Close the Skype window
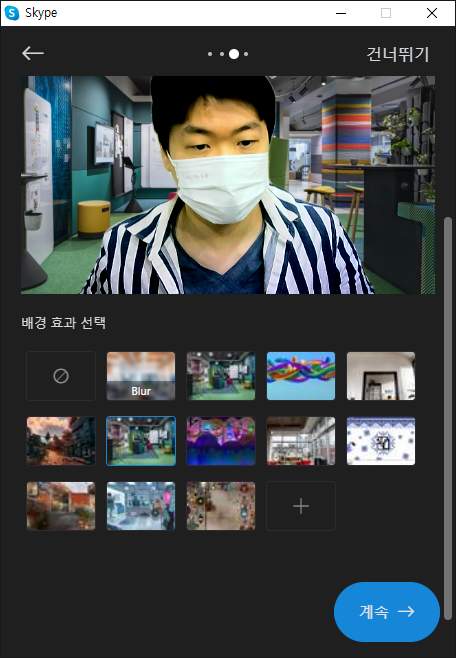 [x=432, y=13]
